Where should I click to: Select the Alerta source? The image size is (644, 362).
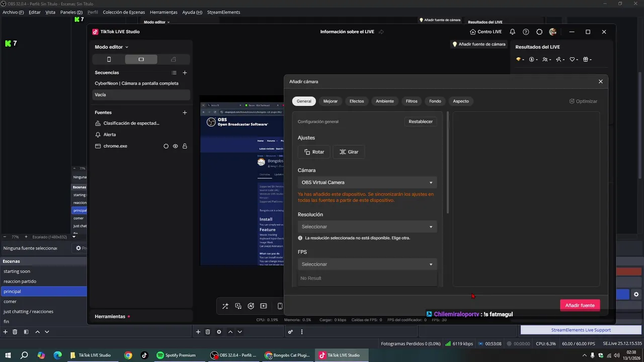point(140,135)
